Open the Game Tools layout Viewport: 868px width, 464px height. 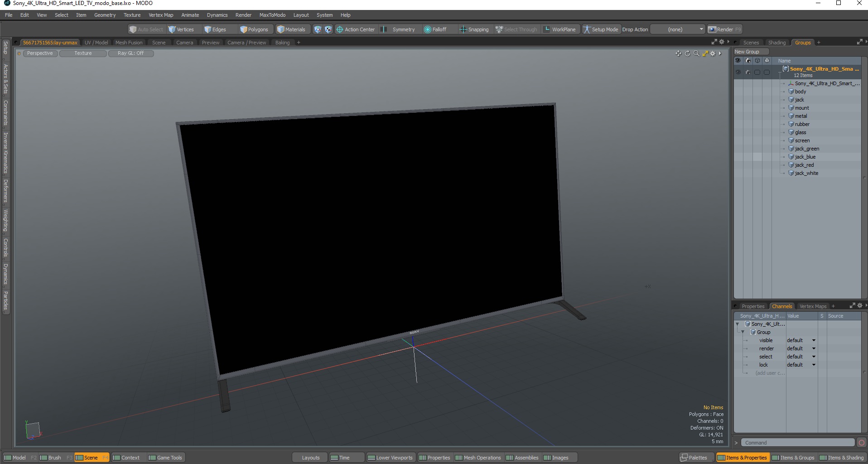(x=165, y=458)
